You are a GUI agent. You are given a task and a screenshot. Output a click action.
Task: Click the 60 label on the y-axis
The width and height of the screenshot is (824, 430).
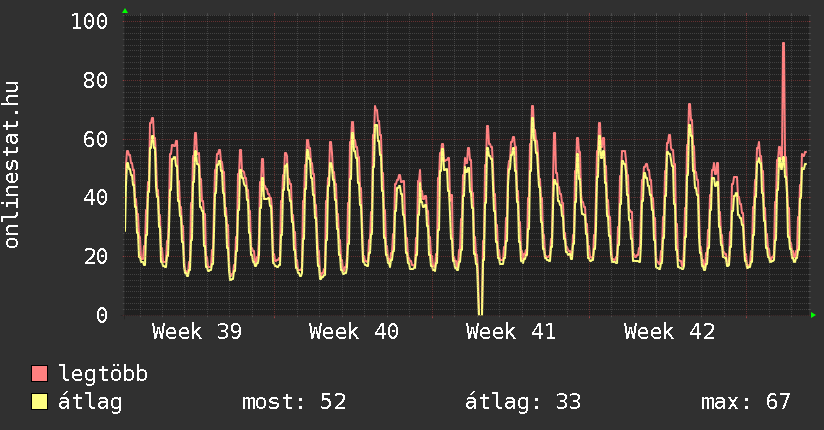click(x=95, y=138)
